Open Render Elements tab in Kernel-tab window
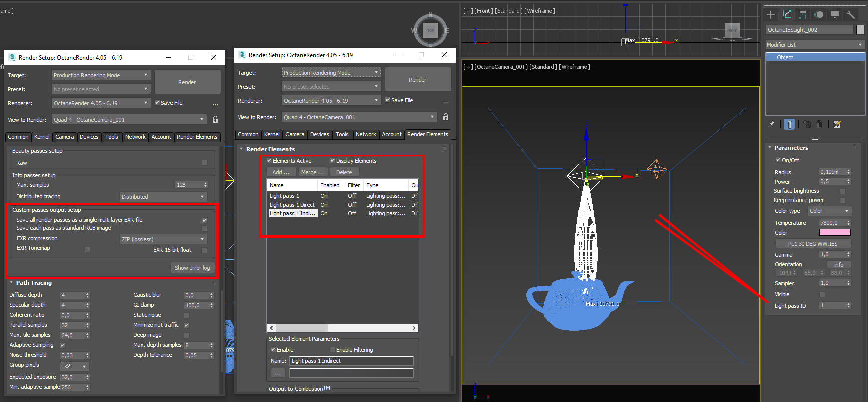This screenshot has height=402, width=868. (x=197, y=137)
